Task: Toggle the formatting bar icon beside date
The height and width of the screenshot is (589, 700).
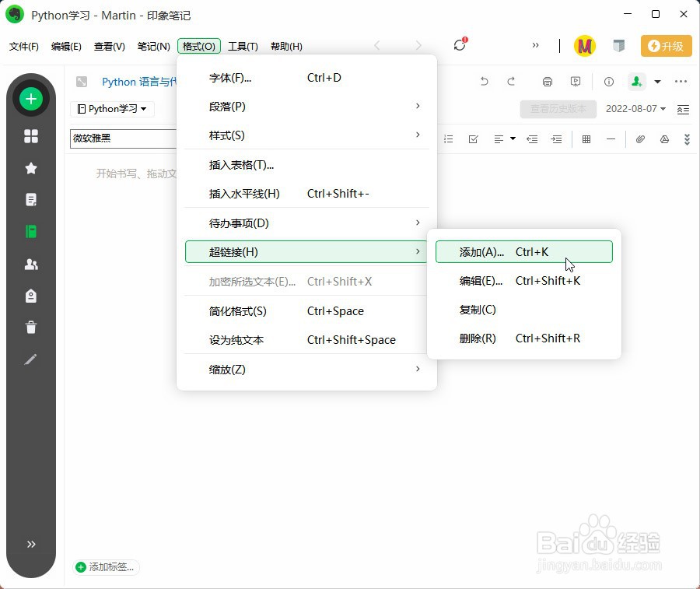Action: point(683,110)
